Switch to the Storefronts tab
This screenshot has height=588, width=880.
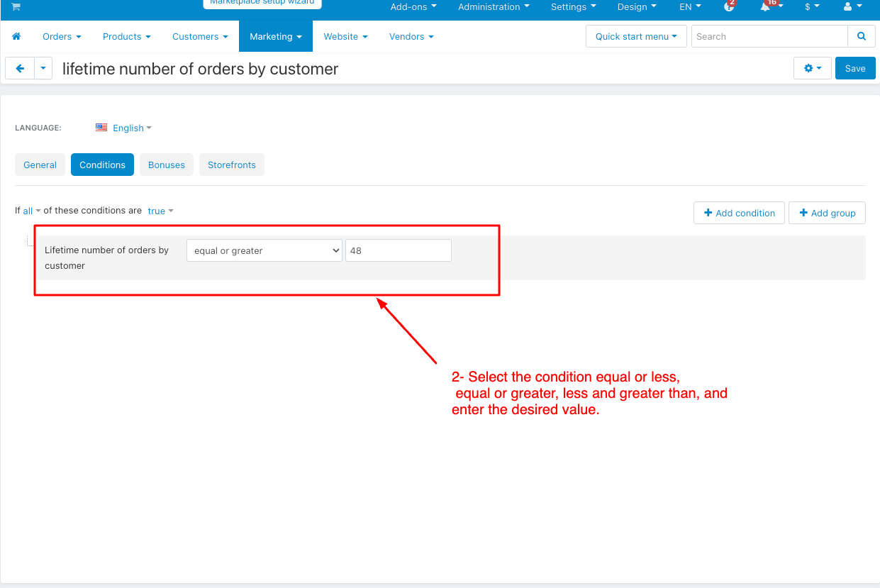click(231, 165)
